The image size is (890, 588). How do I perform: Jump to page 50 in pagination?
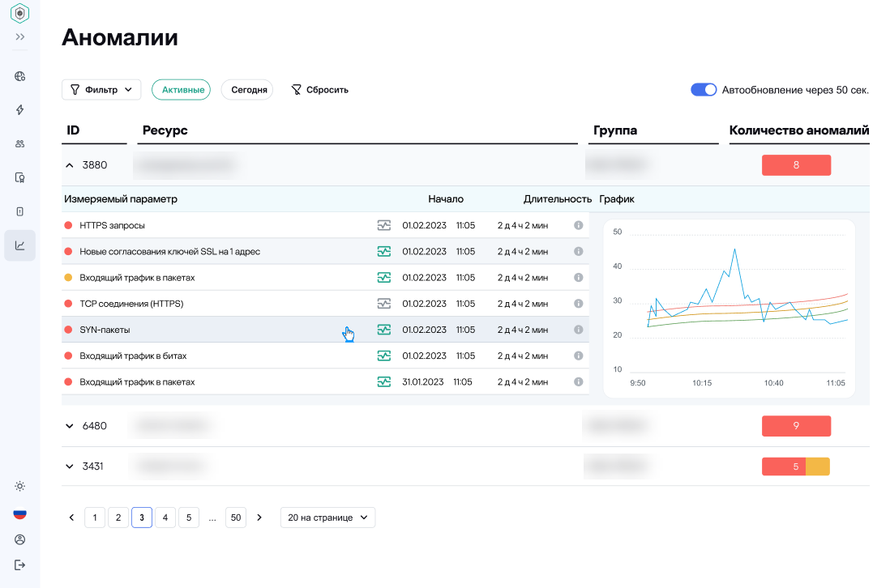click(x=236, y=517)
